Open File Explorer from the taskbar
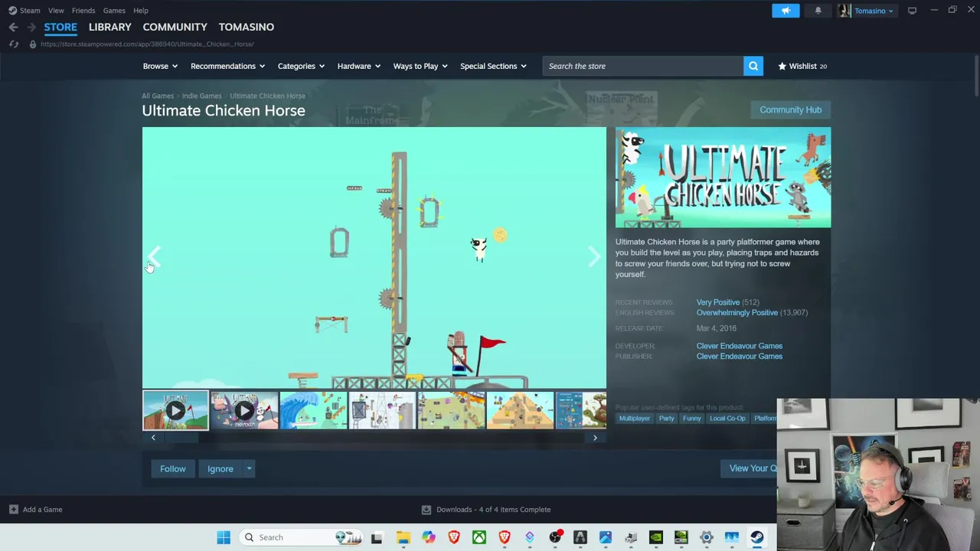 coord(403,537)
